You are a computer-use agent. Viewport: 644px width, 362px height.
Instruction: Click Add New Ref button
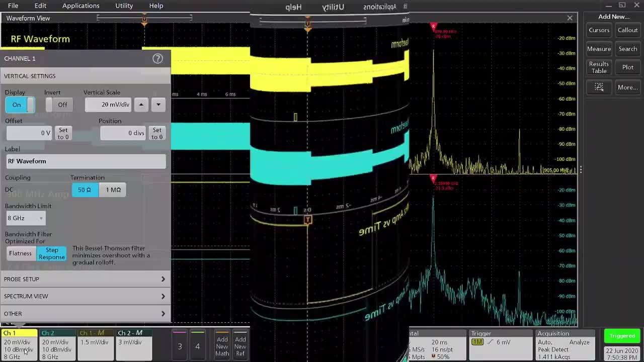pos(240,346)
